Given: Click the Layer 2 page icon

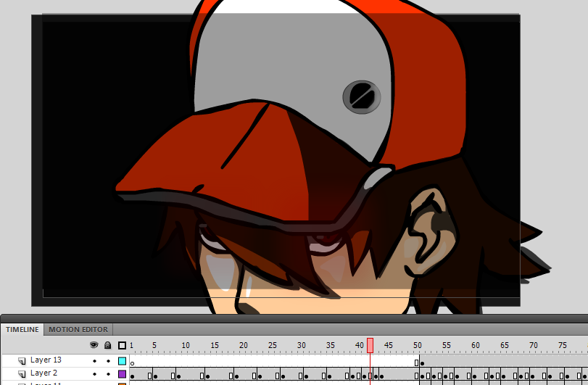Looking at the screenshot, I should point(22,373).
